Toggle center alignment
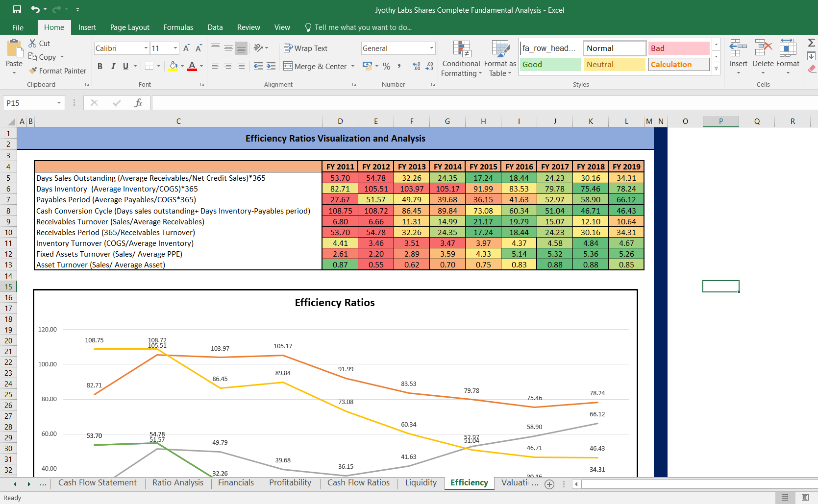818x504 pixels. 228,66
